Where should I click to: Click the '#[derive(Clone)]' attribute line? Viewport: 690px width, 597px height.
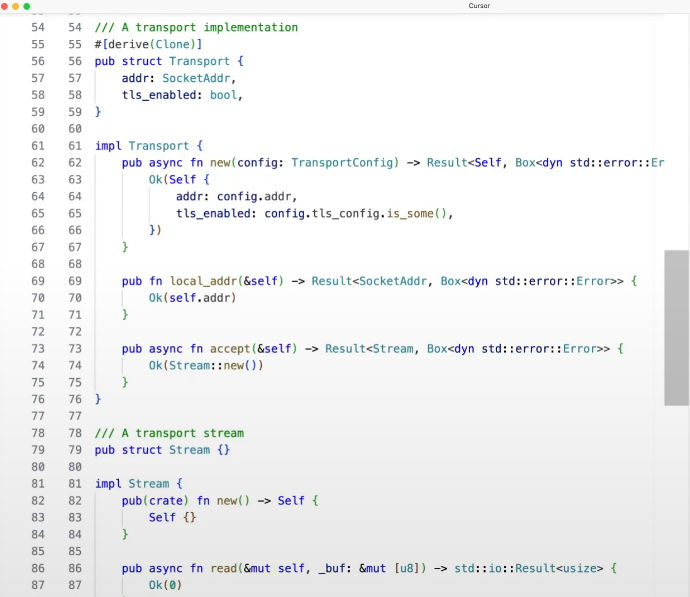click(x=148, y=44)
